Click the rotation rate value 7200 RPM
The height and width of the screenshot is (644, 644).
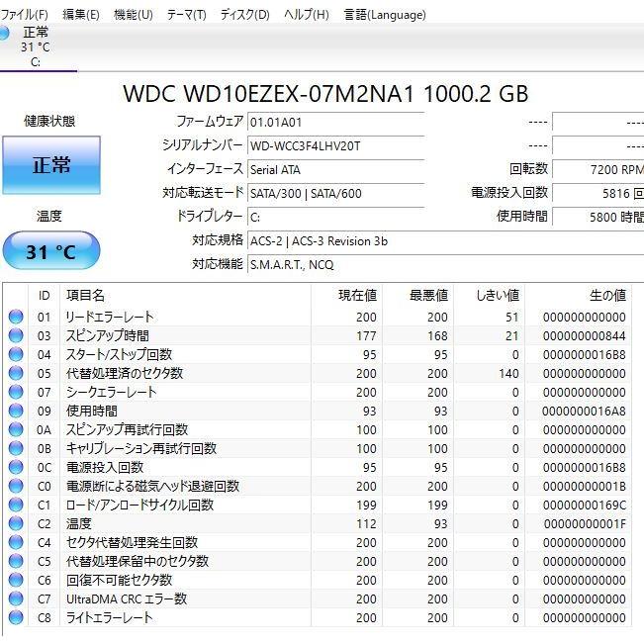point(598,169)
